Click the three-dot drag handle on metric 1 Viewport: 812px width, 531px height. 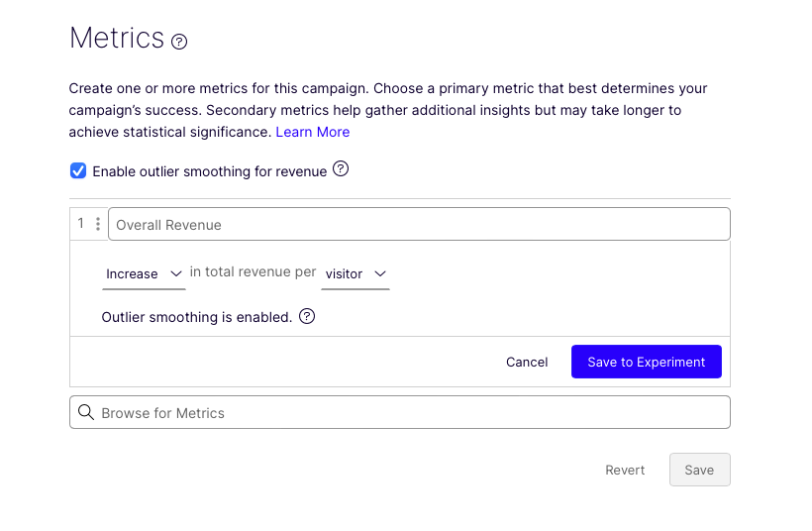point(98,224)
